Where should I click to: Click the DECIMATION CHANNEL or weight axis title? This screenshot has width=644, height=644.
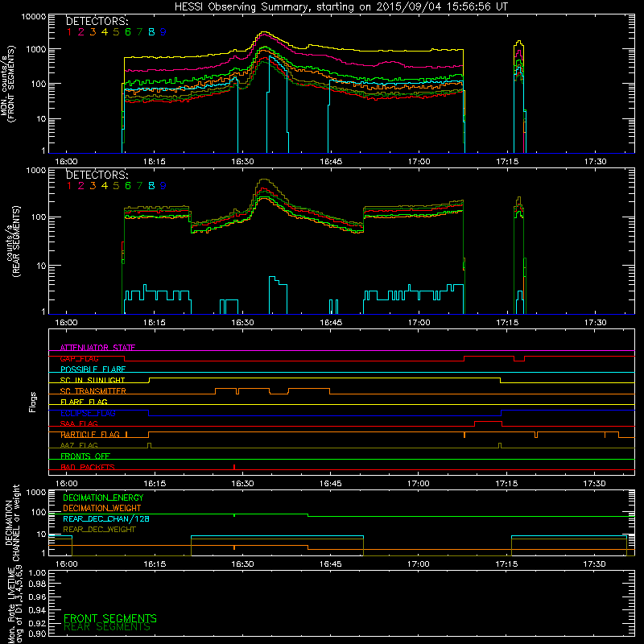point(12,522)
